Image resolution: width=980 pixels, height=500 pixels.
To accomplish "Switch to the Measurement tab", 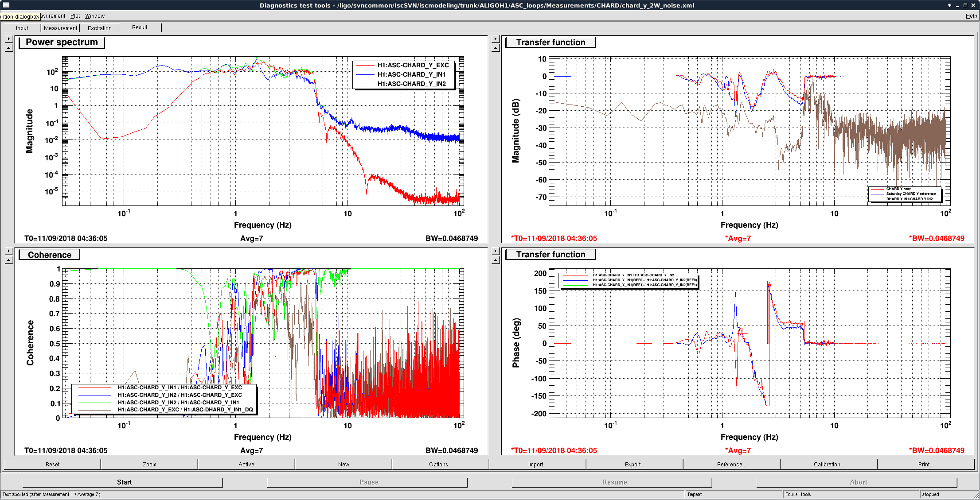I will [x=60, y=28].
